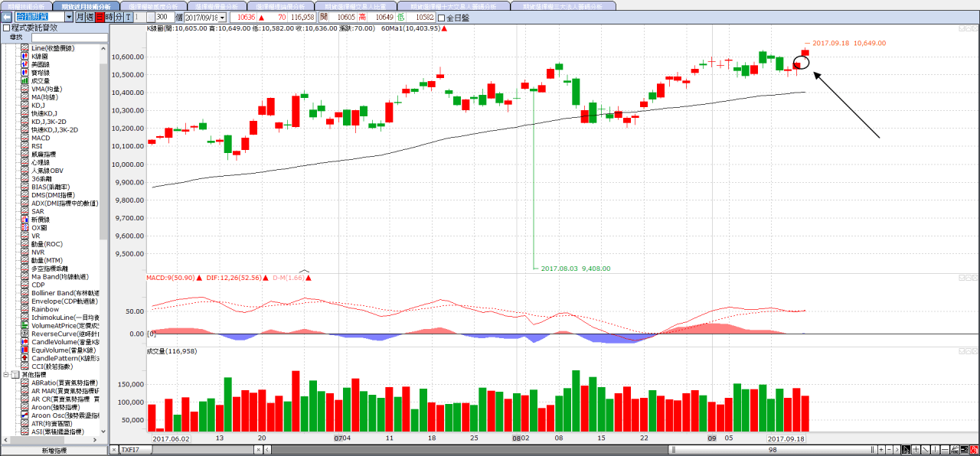Screen dimensions: 980x456
Task: Select the EquiVolume indicator icon
Action: pos(24,350)
